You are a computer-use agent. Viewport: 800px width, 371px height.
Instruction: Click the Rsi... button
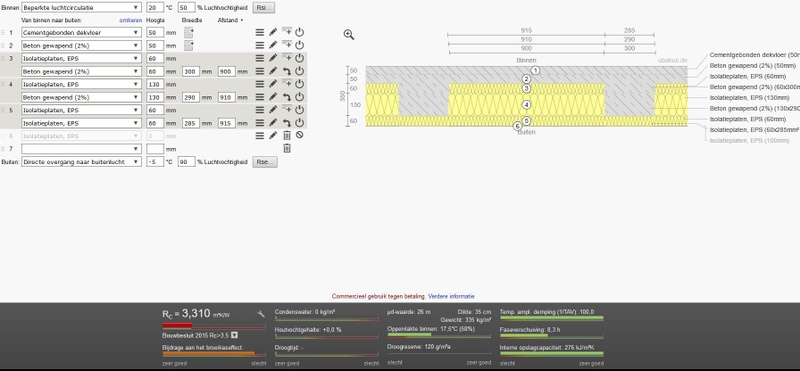coord(264,8)
